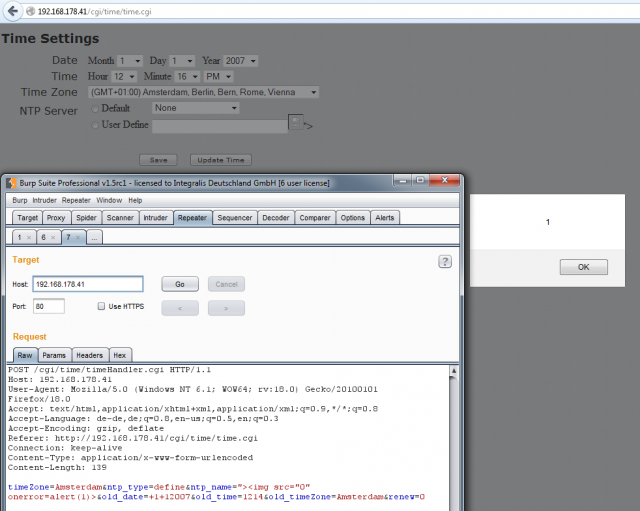The width and height of the screenshot is (640, 511).
Task: Open the Window menu
Action: 109,200
